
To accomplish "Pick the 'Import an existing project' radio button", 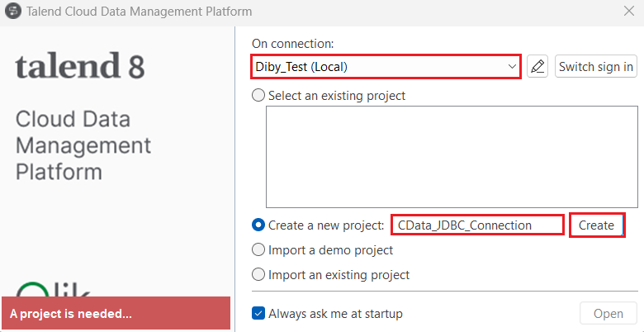I will tap(258, 274).
